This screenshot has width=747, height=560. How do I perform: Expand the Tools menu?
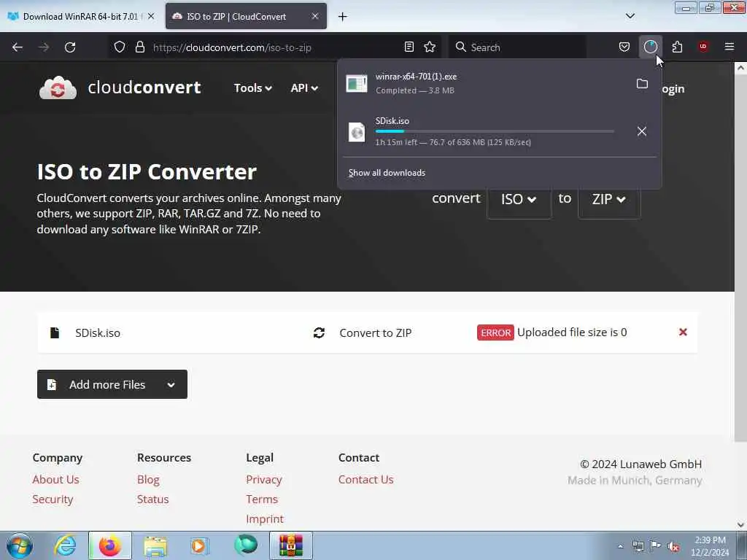(x=252, y=88)
